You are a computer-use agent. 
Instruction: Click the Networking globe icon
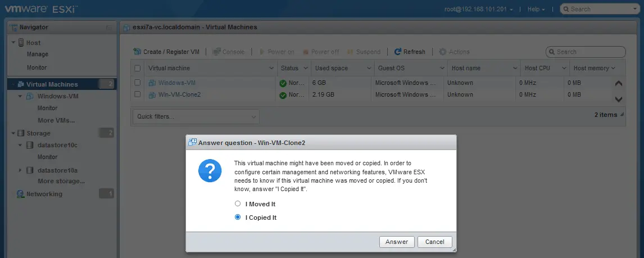click(x=21, y=194)
